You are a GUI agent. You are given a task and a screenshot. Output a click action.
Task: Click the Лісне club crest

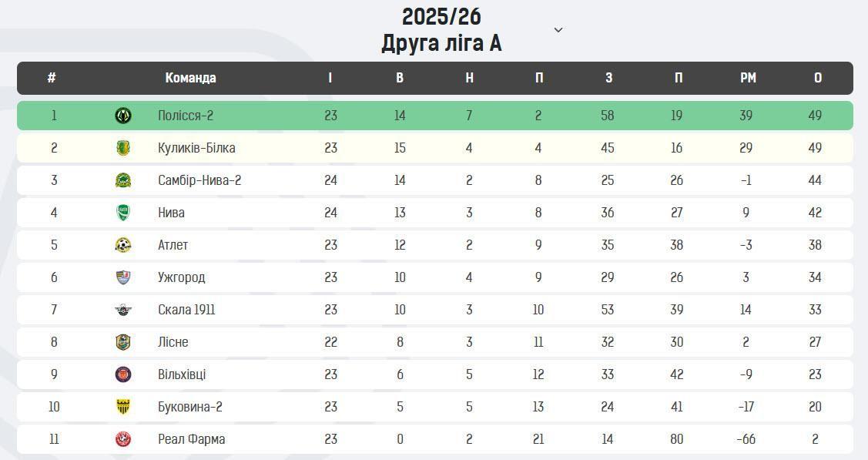click(x=123, y=342)
